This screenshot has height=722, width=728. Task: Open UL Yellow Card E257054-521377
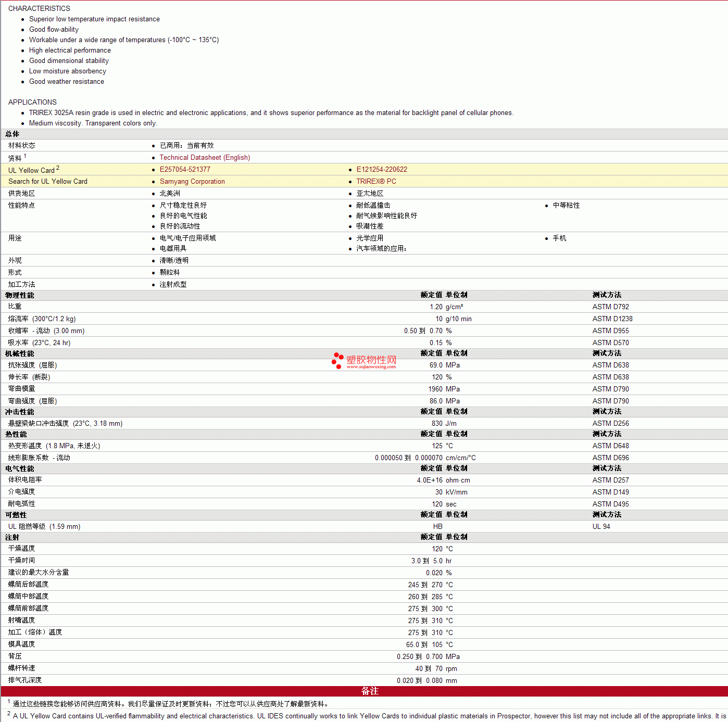185,170
